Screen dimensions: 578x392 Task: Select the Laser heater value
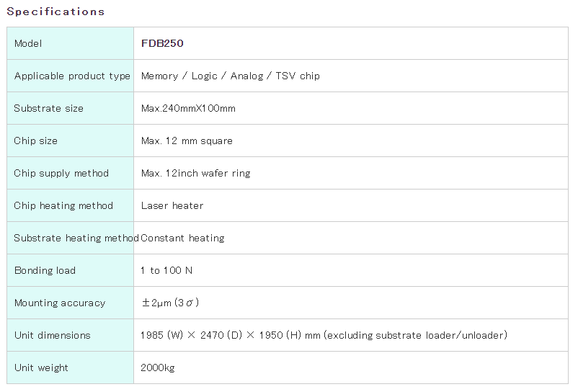click(x=172, y=205)
